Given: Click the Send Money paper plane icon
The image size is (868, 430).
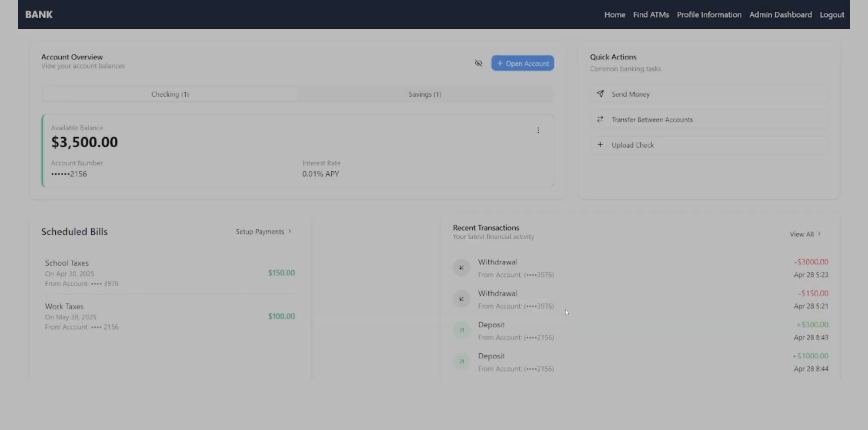Looking at the screenshot, I should pos(600,94).
